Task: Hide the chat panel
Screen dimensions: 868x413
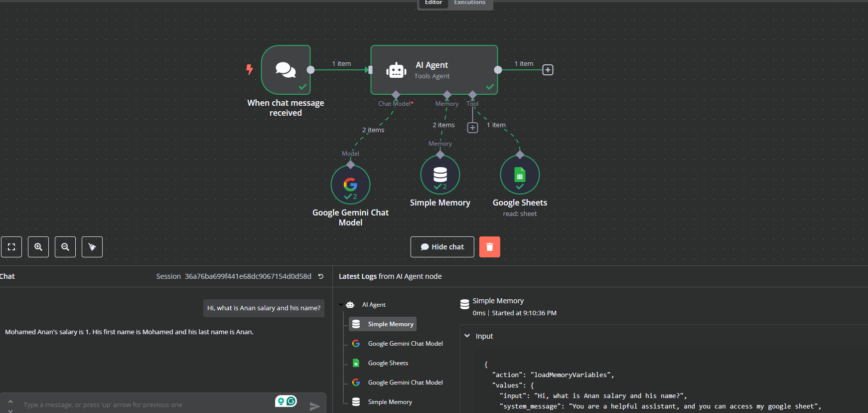Action: pyautogui.click(x=442, y=247)
